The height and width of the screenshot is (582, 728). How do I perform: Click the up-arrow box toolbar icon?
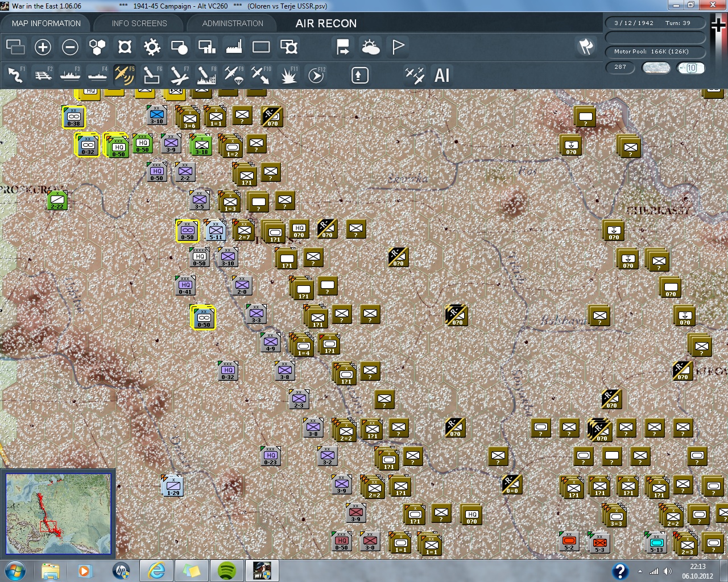[x=359, y=75]
